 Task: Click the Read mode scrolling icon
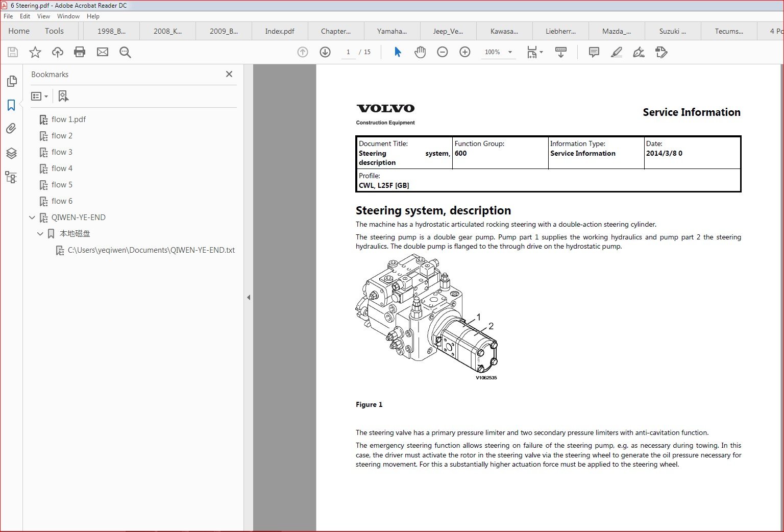[561, 52]
